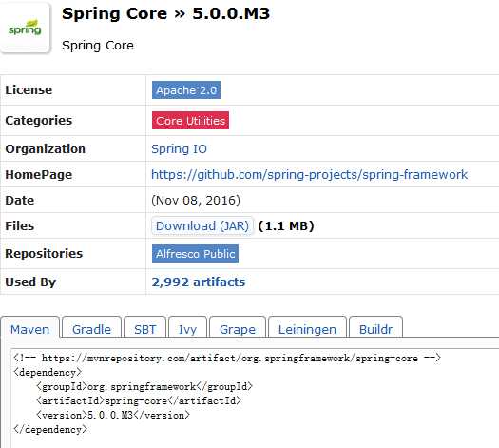
Task: View the 2,992 artifacts usage link
Action: pyautogui.click(x=199, y=282)
